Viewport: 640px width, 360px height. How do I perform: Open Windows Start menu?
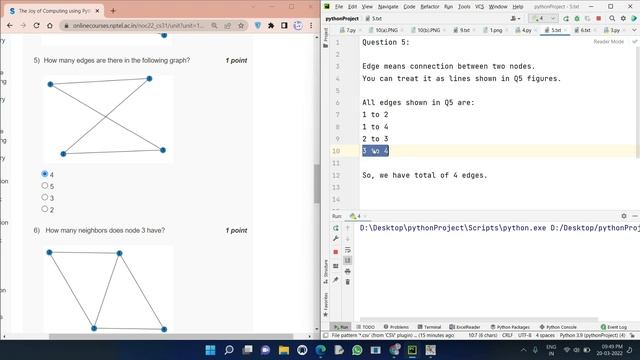pos(210,350)
